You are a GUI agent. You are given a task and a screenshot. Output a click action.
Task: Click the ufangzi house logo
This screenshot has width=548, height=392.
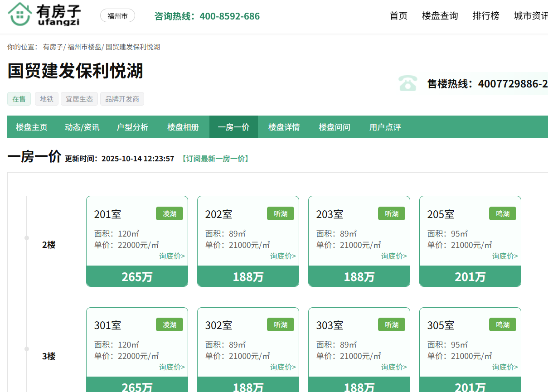[x=44, y=15]
